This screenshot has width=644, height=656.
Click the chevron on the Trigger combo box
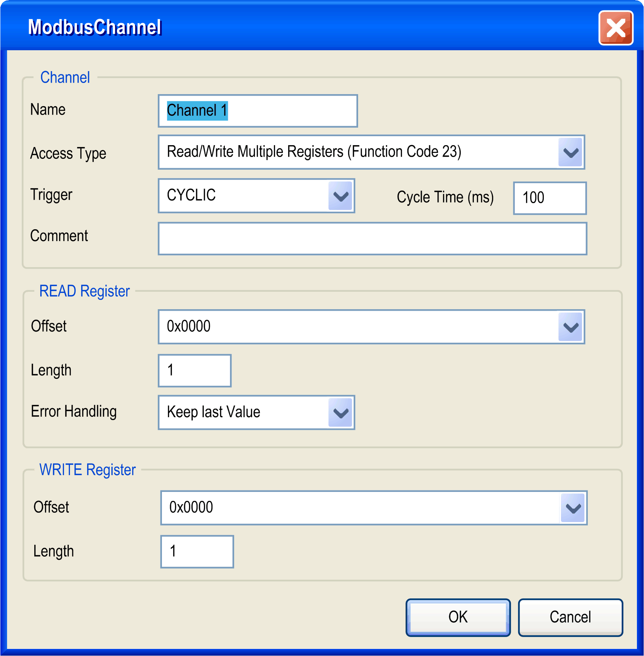tap(339, 196)
